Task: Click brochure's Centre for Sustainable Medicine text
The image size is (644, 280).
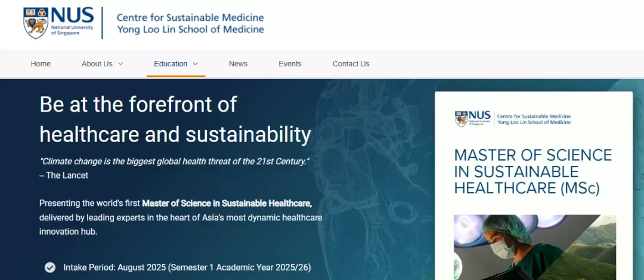Action: tap(534, 116)
